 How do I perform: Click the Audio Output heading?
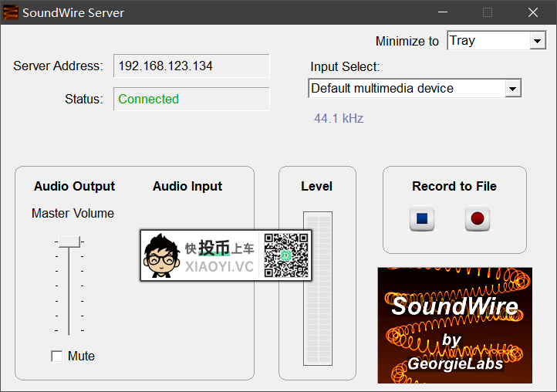pyautogui.click(x=74, y=186)
